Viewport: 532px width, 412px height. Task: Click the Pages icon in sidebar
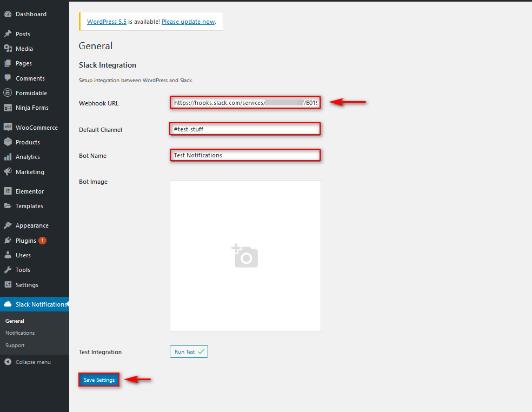pyautogui.click(x=8, y=63)
